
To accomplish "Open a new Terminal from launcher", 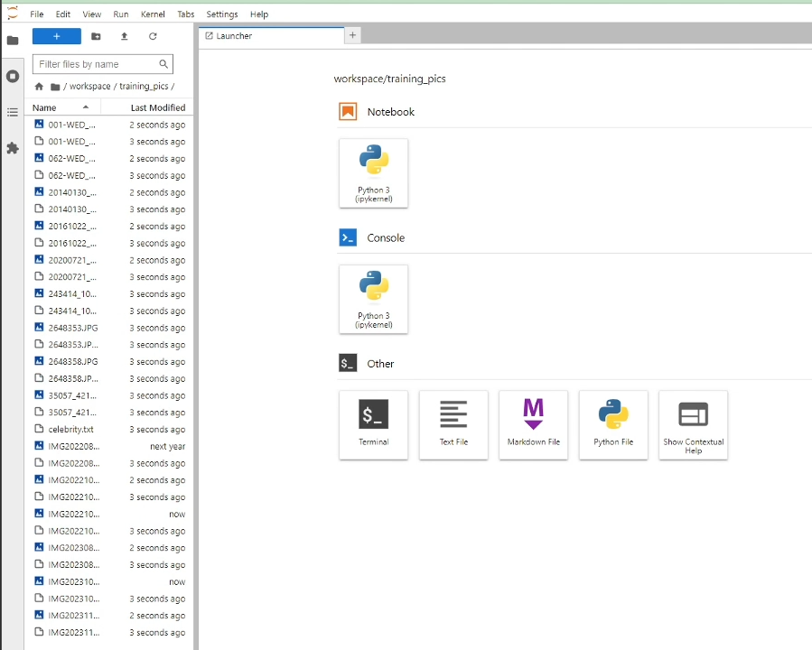I will coord(373,424).
